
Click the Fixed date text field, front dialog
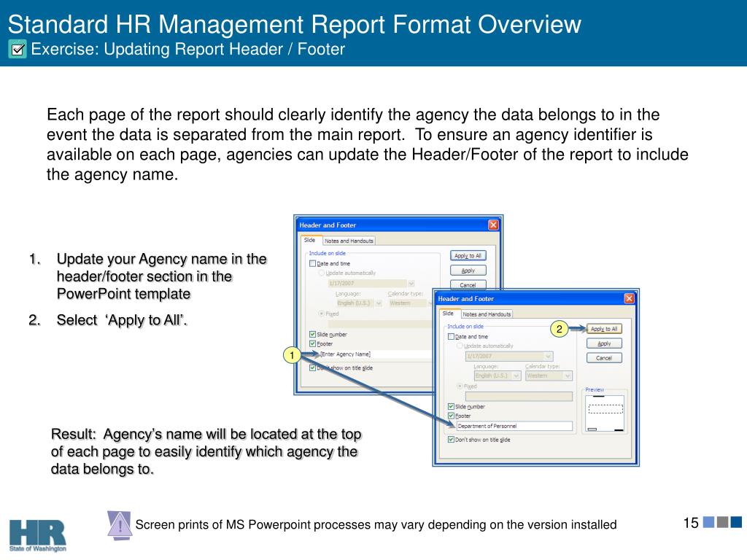point(519,396)
